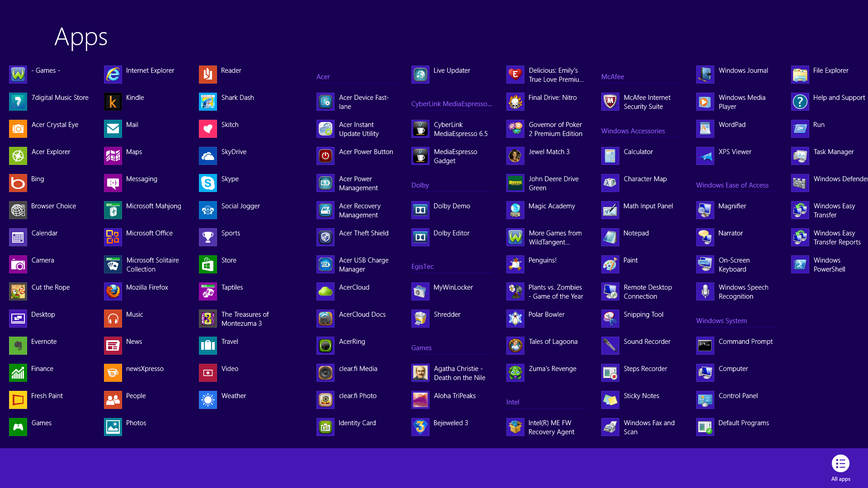Launch the Jewel Match 3 label
Screen dimensions: 868x488
pos(549,152)
